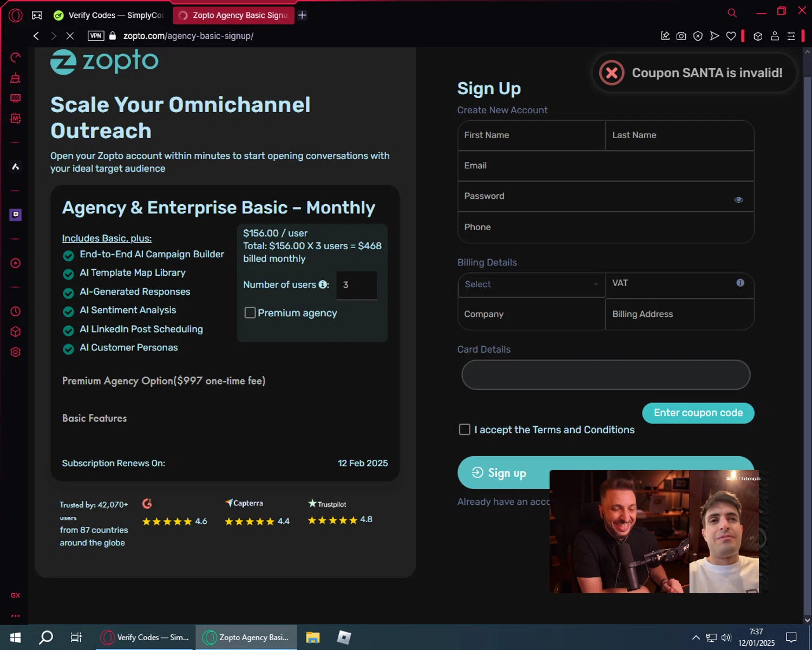This screenshot has width=812, height=650.
Task: Click the Already have an account link
Action: coord(503,502)
